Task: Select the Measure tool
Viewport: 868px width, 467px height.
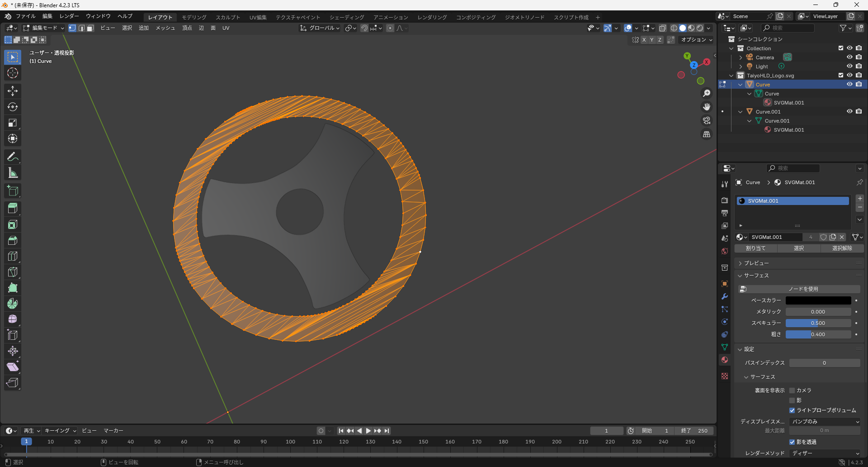Action: [x=13, y=172]
